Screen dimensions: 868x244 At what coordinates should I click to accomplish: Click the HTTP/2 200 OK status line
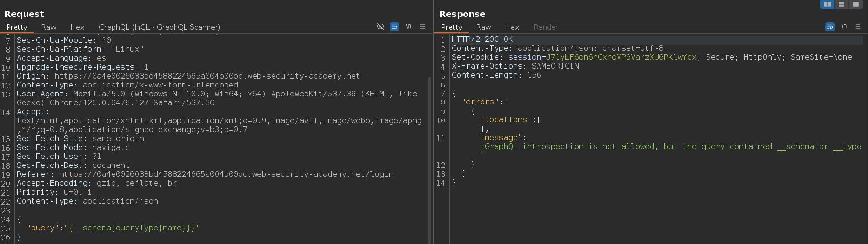pyautogui.click(x=482, y=39)
